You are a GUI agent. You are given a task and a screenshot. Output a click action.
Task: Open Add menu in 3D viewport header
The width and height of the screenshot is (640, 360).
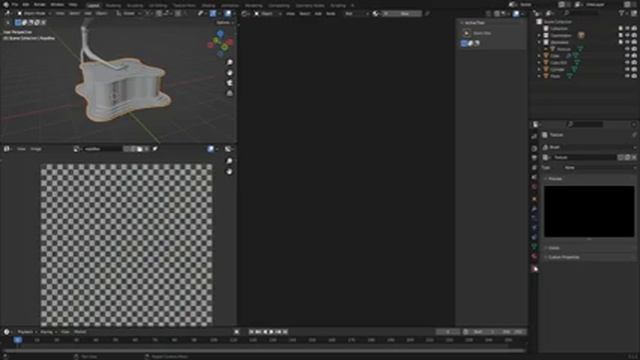pos(88,13)
